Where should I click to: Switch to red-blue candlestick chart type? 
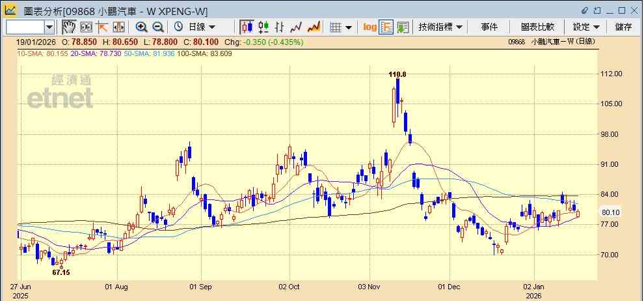tap(247, 27)
